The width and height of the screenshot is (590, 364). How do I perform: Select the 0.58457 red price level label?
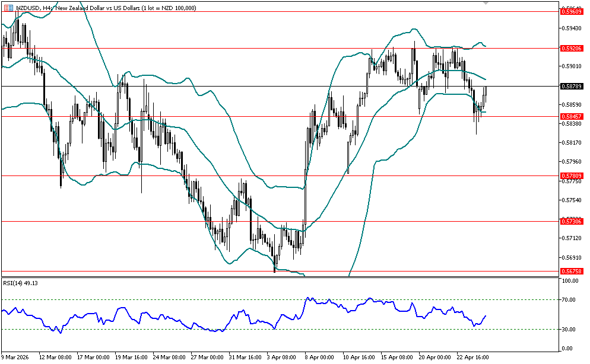[x=571, y=116]
